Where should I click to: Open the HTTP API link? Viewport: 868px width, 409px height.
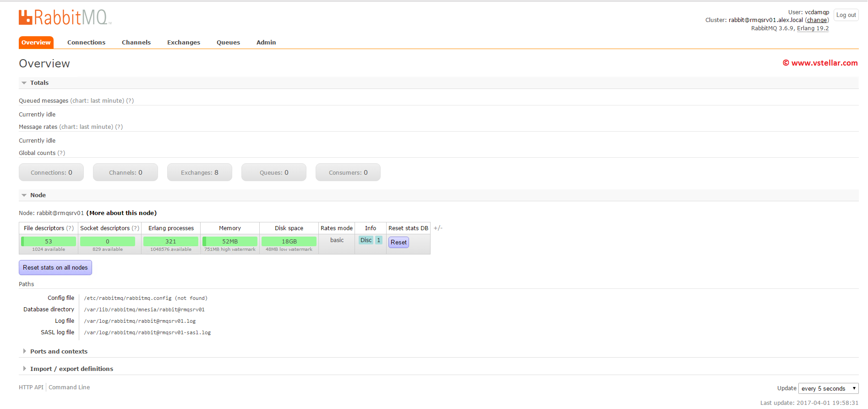(31, 387)
